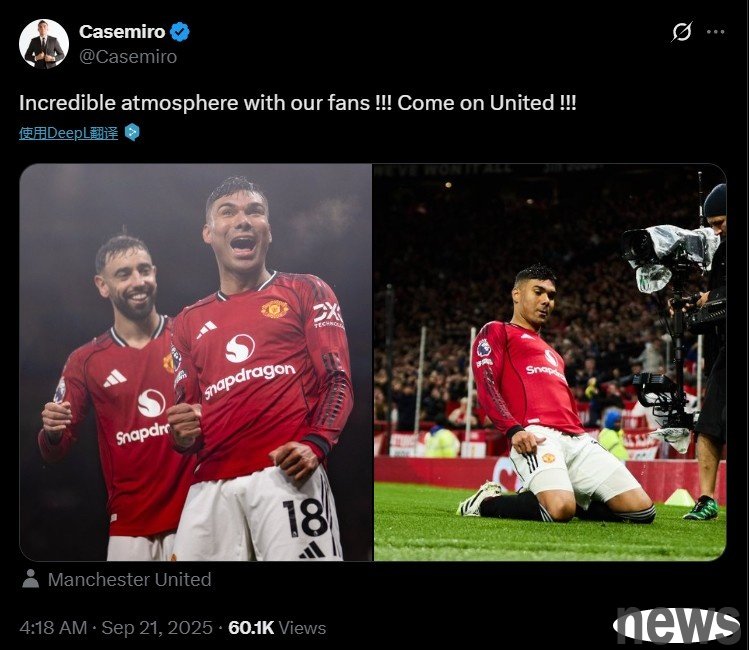Click the 4:18 AM timestamp
This screenshot has width=749, height=650.
click(x=53, y=628)
